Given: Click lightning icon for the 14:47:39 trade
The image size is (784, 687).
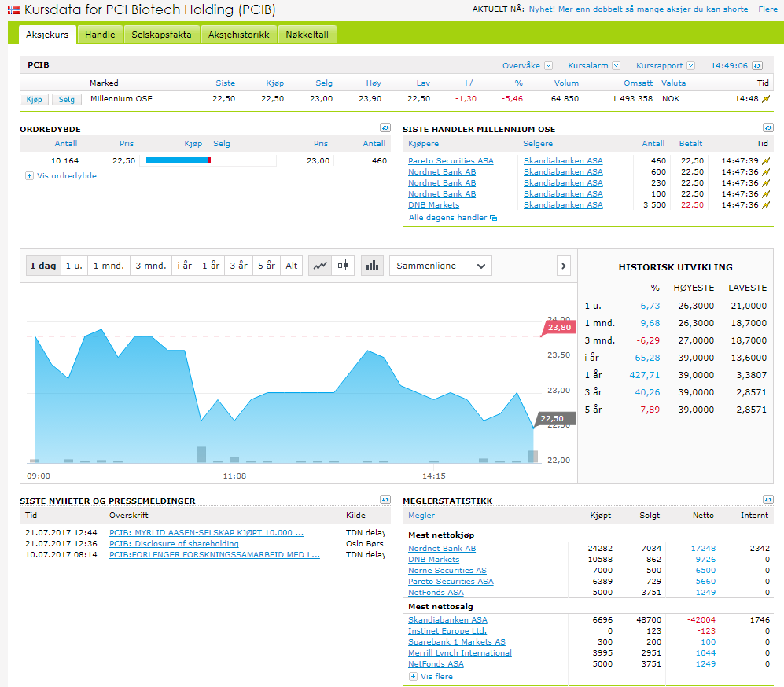Looking at the screenshot, I should pyautogui.click(x=765, y=161).
